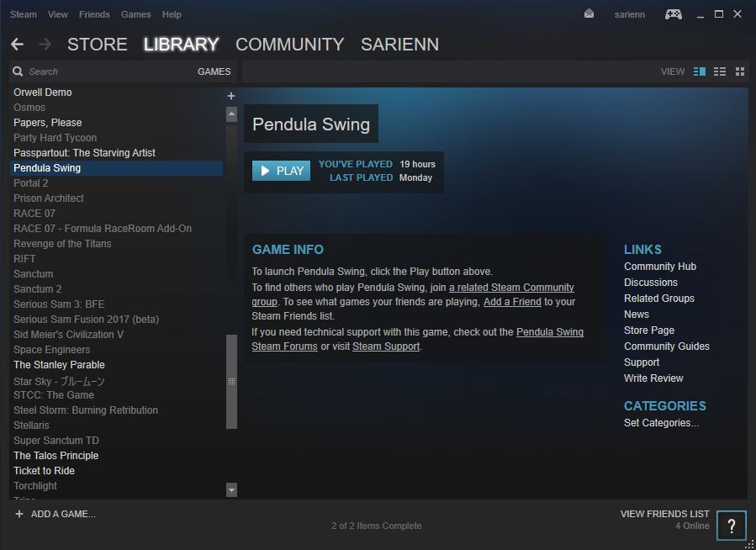Go to the COMMUNITY tab
The width and height of the screenshot is (756, 550).
point(290,45)
